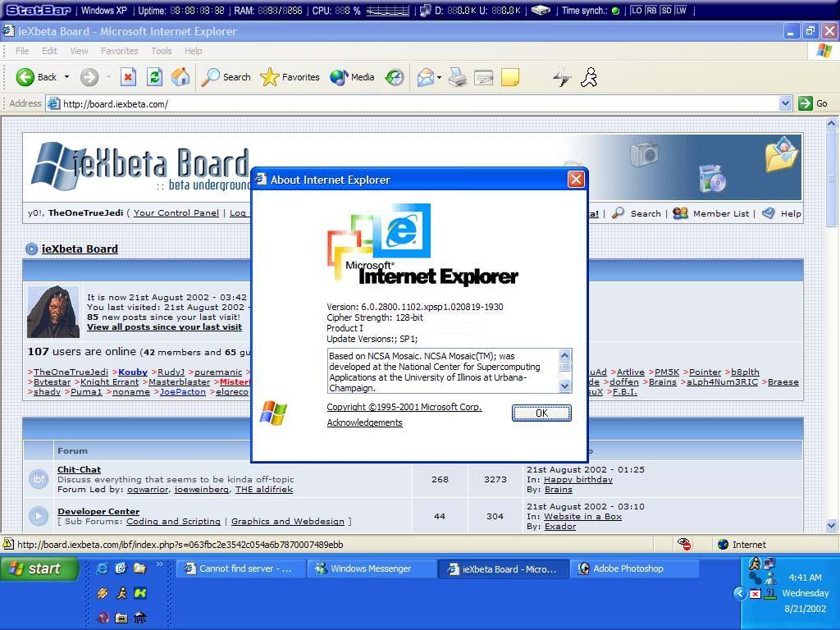The image size is (840, 630).
Task: Open the Acknowledgements link
Action: click(364, 422)
